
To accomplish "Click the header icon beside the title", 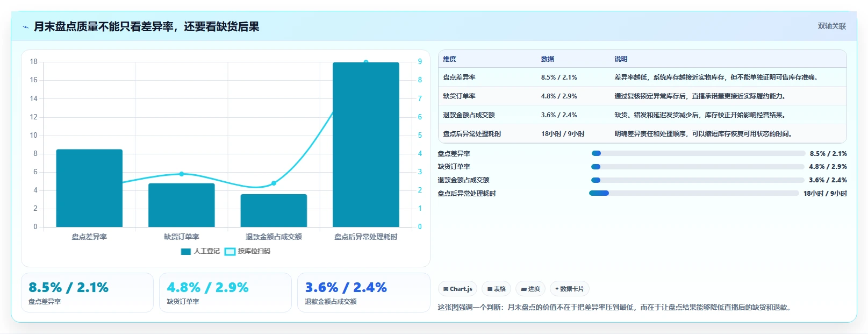I will [x=25, y=27].
